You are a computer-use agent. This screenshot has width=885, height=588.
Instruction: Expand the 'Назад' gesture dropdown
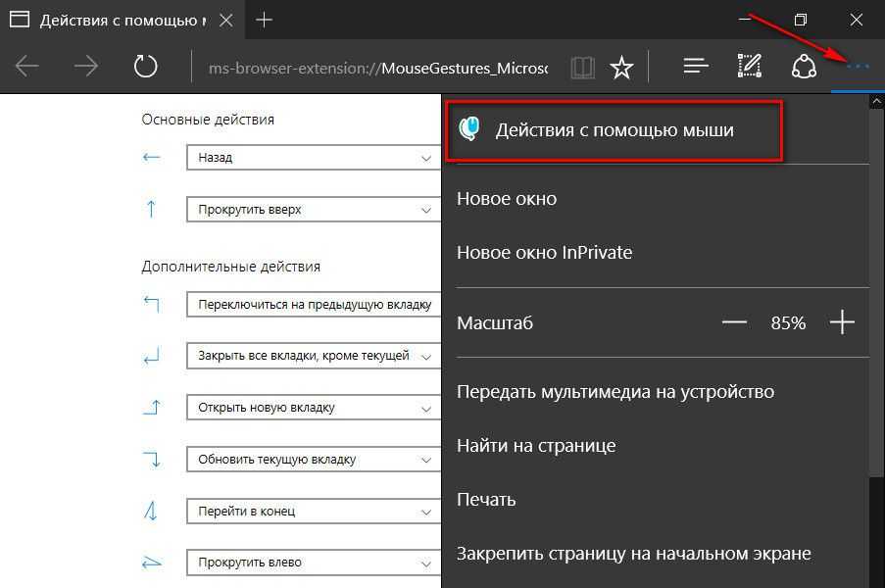[314, 158]
